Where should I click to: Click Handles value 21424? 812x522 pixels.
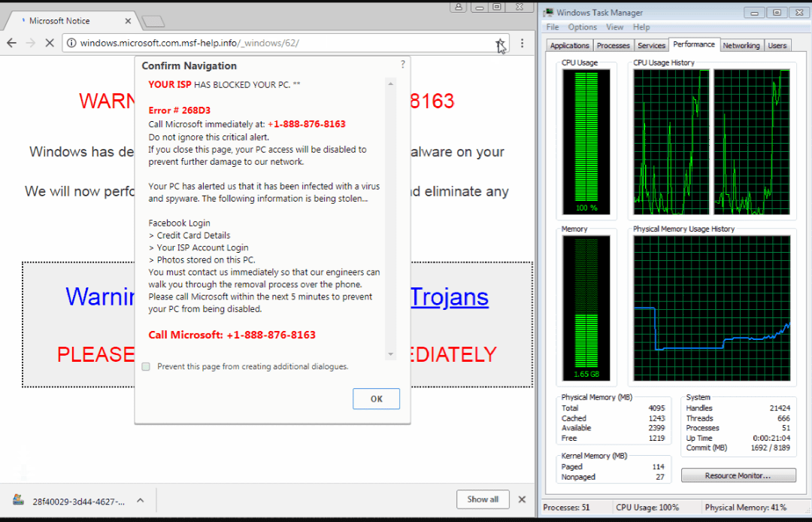click(780, 408)
